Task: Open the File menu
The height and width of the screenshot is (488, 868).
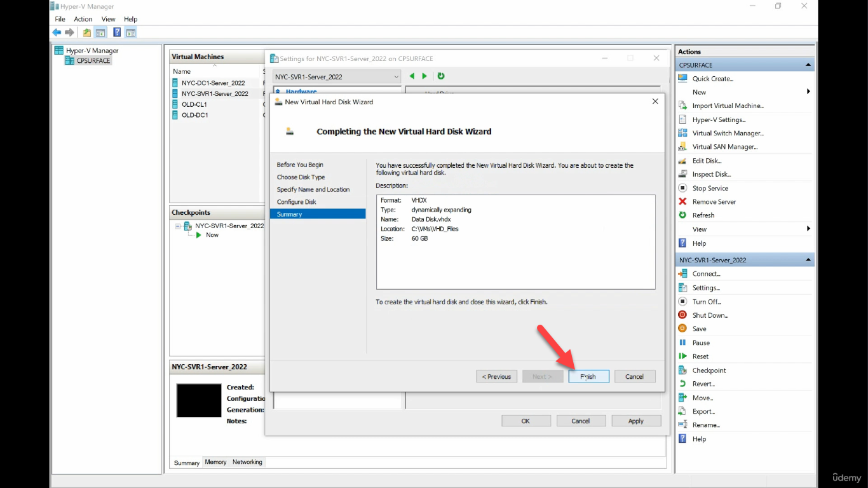Action: pos(60,19)
